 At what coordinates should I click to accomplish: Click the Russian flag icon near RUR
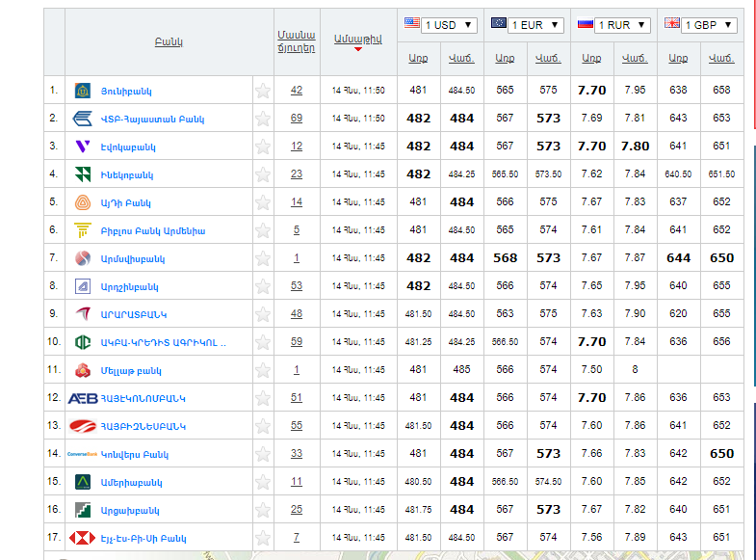pos(586,23)
